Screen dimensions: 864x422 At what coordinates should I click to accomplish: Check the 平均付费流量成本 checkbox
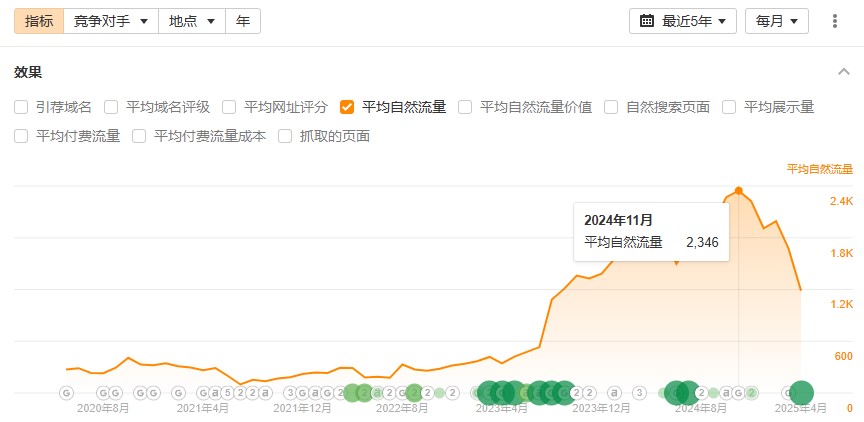coord(139,136)
